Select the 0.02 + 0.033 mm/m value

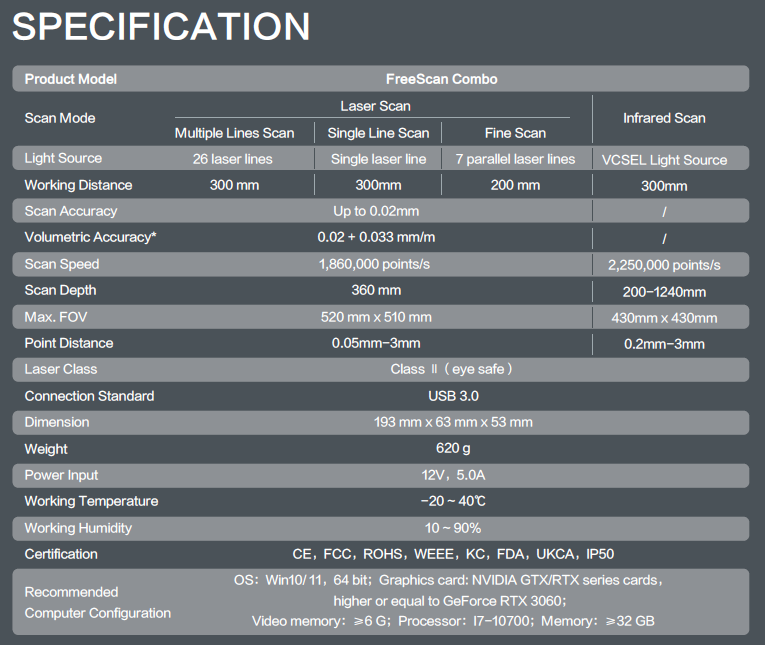pos(376,237)
